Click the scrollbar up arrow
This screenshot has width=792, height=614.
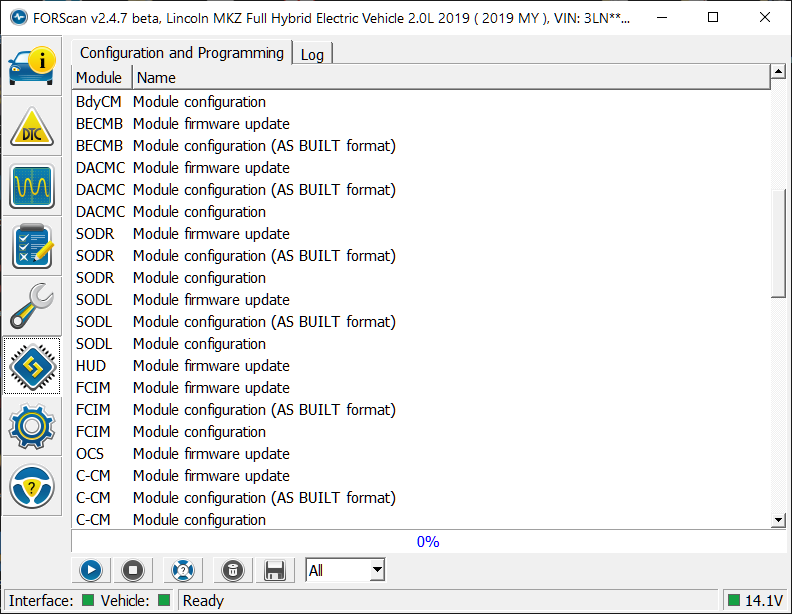tap(778, 71)
